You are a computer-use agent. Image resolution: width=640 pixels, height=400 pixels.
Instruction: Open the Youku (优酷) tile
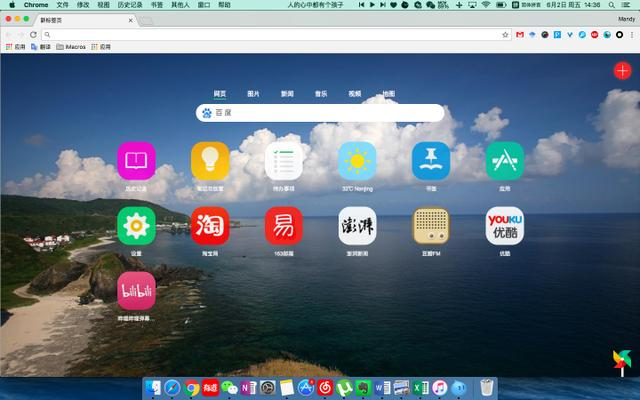[x=505, y=226]
